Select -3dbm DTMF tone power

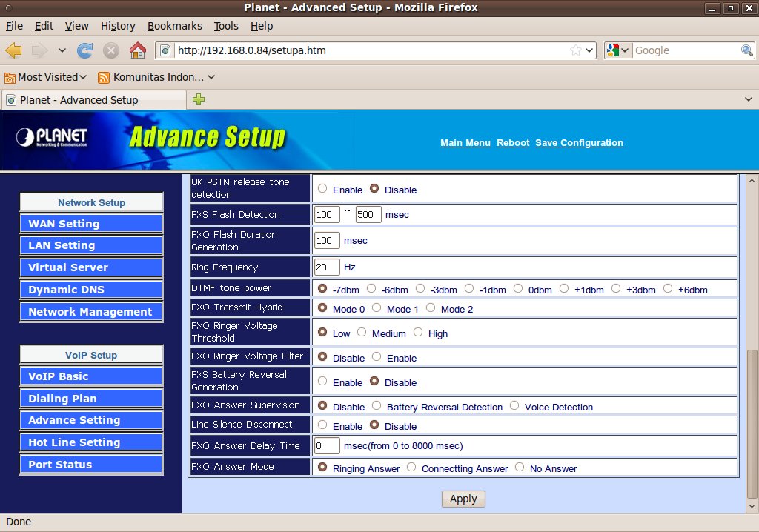tap(420, 288)
